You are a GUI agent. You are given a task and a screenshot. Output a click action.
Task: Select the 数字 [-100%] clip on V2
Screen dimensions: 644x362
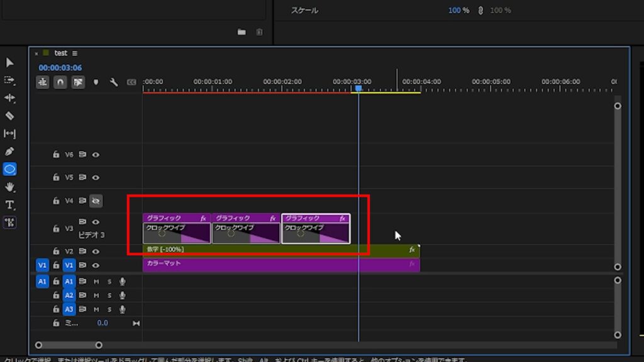coord(281,250)
